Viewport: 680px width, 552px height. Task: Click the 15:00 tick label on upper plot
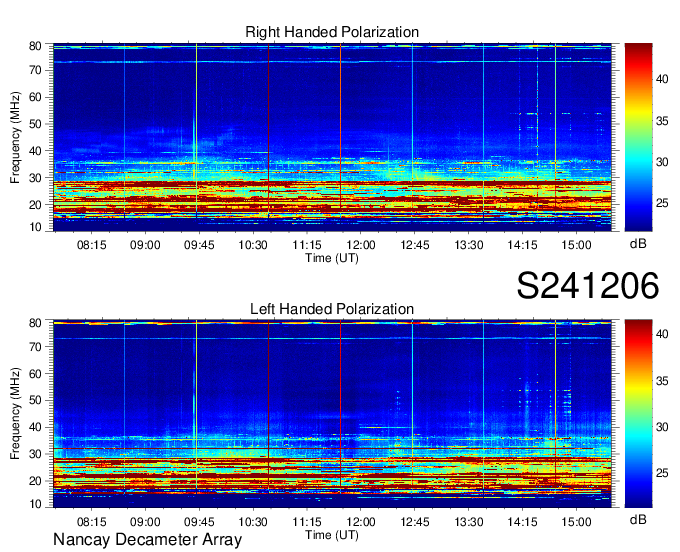576,245
